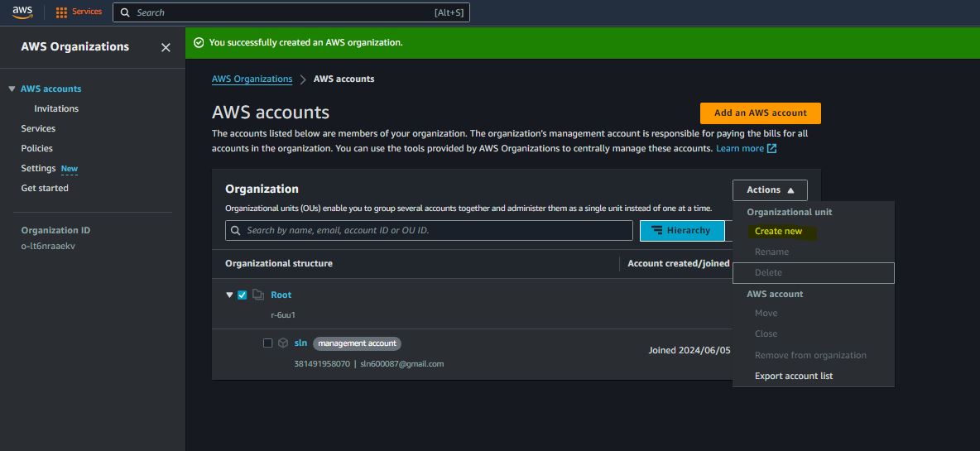Open Invitations in the sidebar
Image resolution: width=980 pixels, height=451 pixels.
(56, 108)
